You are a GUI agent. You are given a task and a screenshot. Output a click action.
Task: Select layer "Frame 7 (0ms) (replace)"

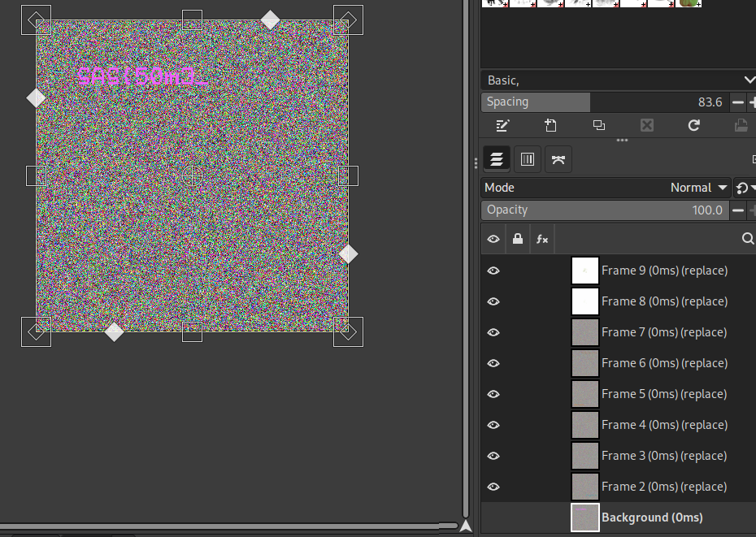coord(664,332)
